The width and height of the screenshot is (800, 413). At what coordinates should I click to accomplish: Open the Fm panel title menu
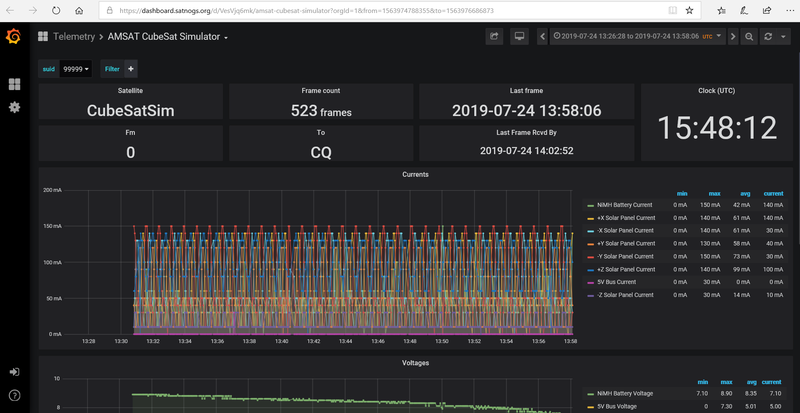click(131, 132)
